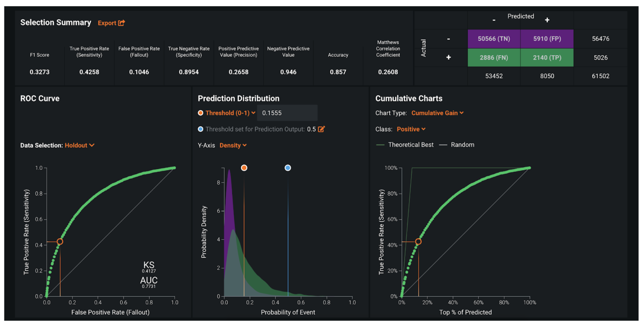Viewport: 644px width, 326px height.
Task: Select the blue prediction output threshold radio
Action: (201, 129)
